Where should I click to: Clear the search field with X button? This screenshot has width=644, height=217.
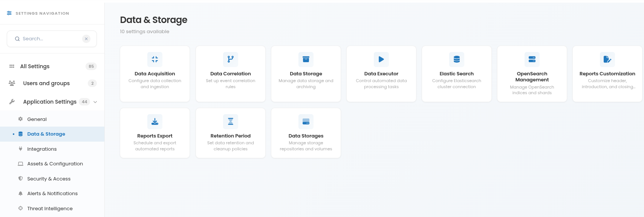[x=86, y=39]
